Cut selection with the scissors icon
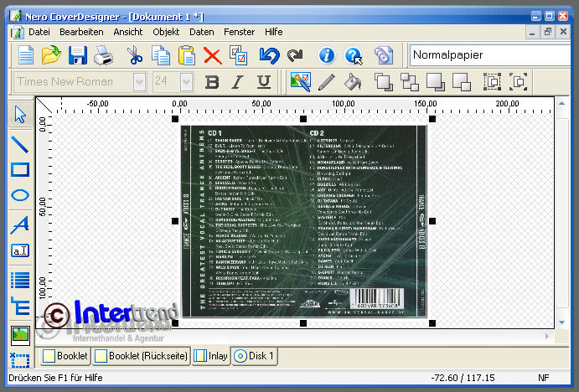 [x=134, y=55]
